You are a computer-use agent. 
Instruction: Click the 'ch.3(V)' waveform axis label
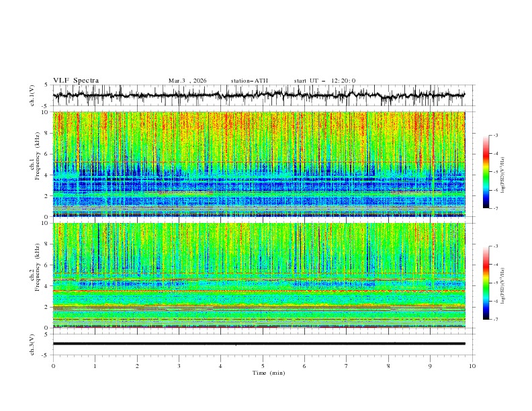[x=32, y=345]
